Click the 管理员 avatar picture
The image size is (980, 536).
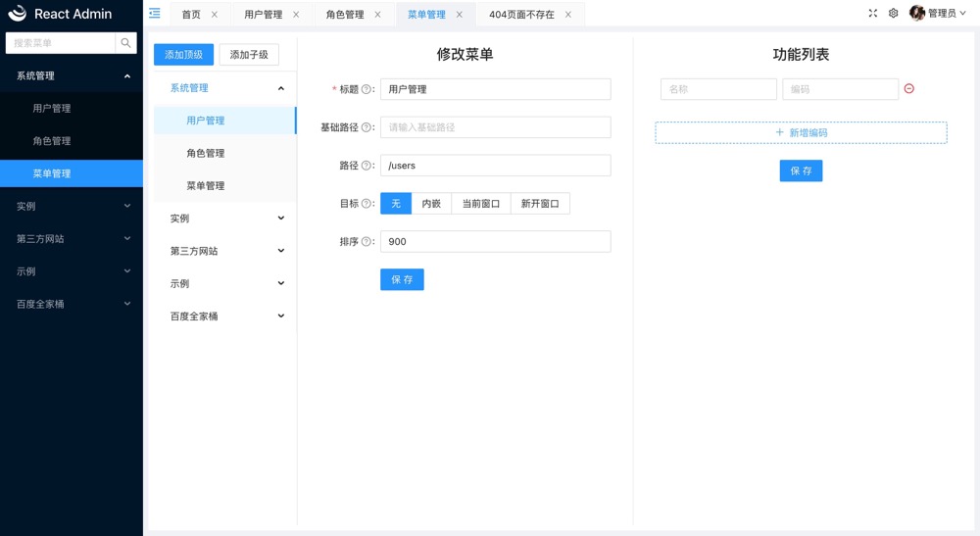pyautogui.click(x=917, y=13)
